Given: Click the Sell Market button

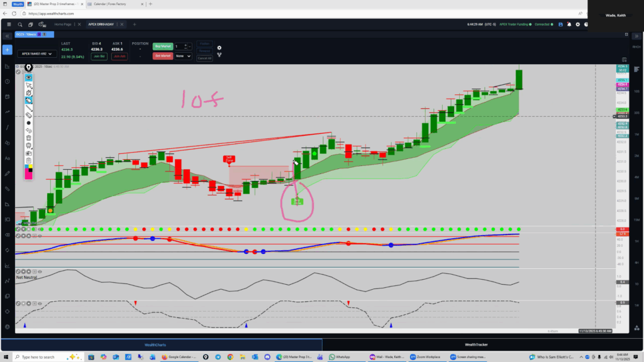Looking at the screenshot, I should pos(162,56).
